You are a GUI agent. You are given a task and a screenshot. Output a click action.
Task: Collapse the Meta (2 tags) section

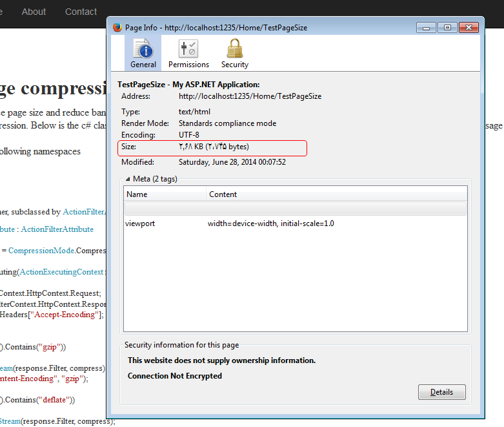(127, 179)
